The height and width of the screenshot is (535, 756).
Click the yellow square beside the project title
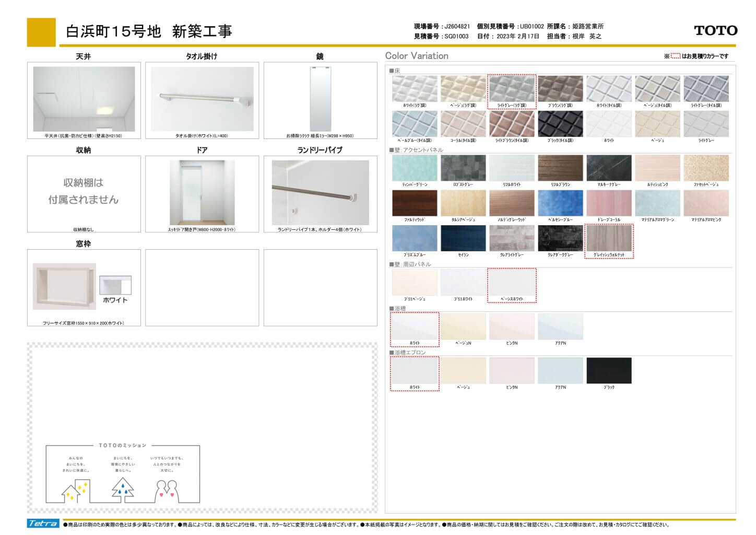[x=41, y=32]
